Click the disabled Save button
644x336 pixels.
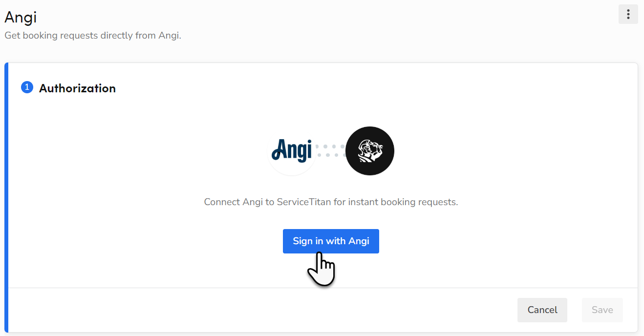[x=602, y=310]
